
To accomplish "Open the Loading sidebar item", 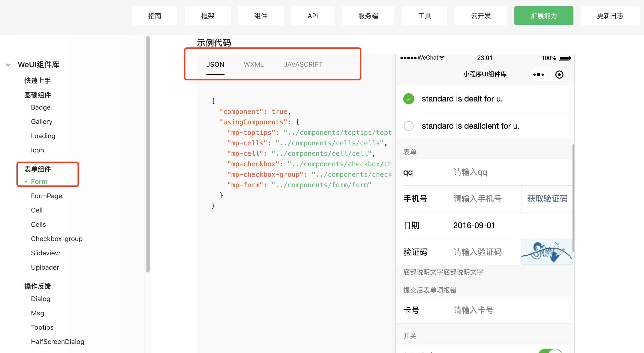I will tap(43, 136).
